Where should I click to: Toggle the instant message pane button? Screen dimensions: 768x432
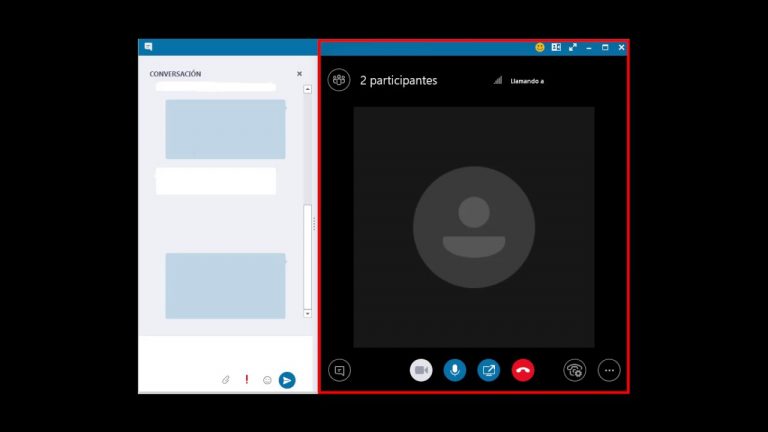pyautogui.click(x=339, y=370)
